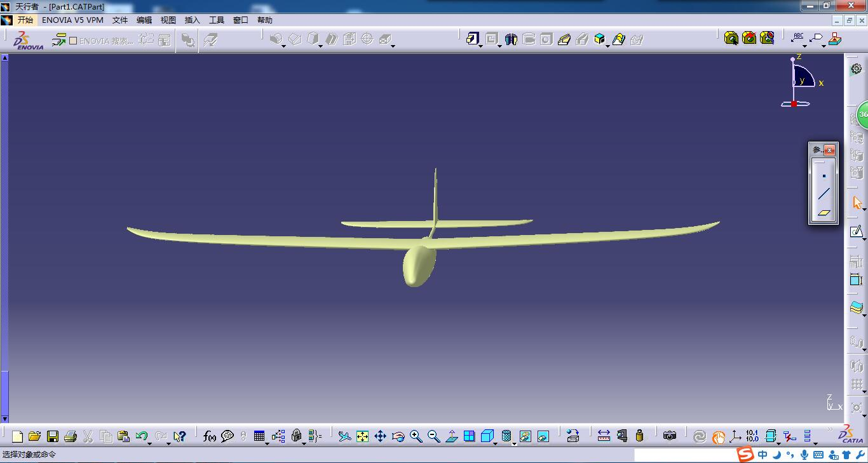Viewport: 868px width, 463px height.
Task: Toggle Chinese input mode in IME bar
Action: coord(763,455)
